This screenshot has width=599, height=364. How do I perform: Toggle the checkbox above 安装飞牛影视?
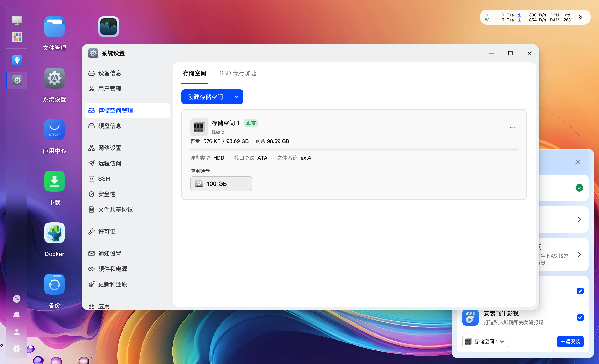click(x=580, y=291)
